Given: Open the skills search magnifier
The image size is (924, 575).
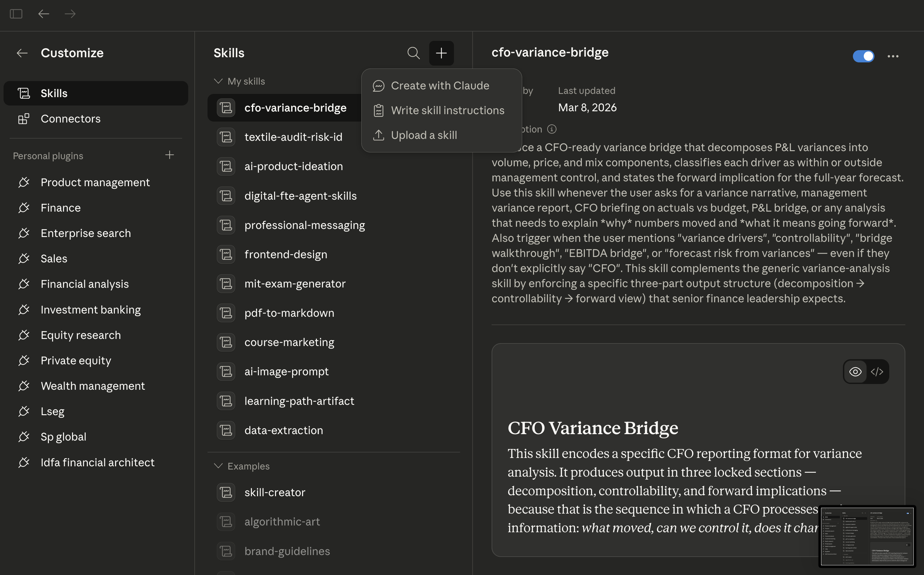Looking at the screenshot, I should (x=413, y=53).
